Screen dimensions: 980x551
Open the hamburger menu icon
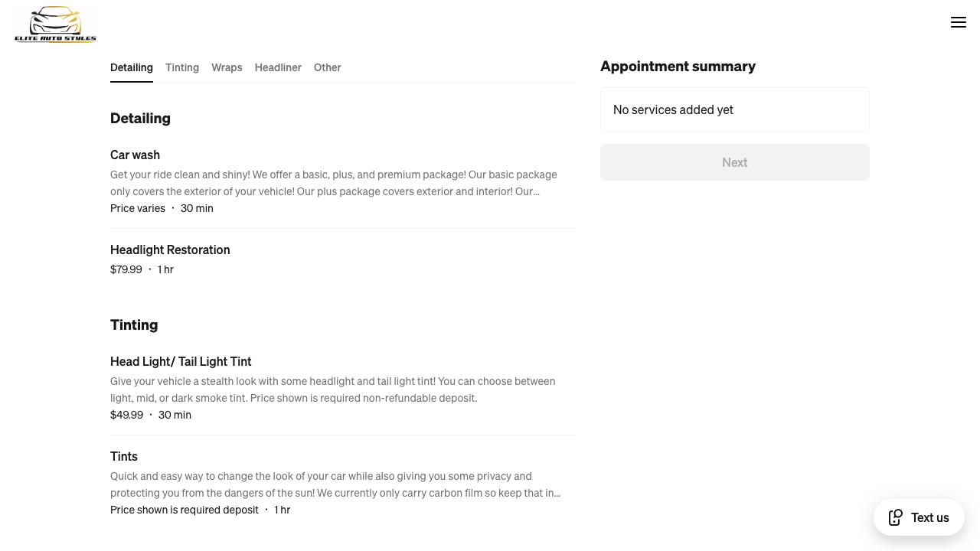pyautogui.click(x=959, y=23)
